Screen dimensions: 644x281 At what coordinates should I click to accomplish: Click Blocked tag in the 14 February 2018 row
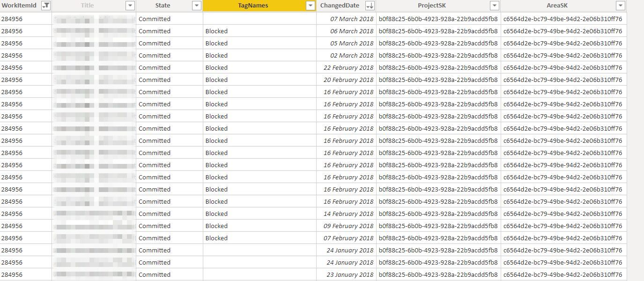216,214
